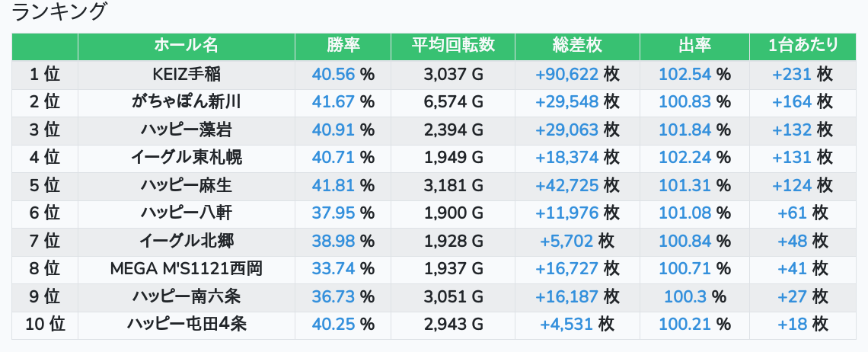Select the ハッピー八軒 hall name
This screenshot has width=868, height=352.
pyautogui.click(x=187, y=213)
